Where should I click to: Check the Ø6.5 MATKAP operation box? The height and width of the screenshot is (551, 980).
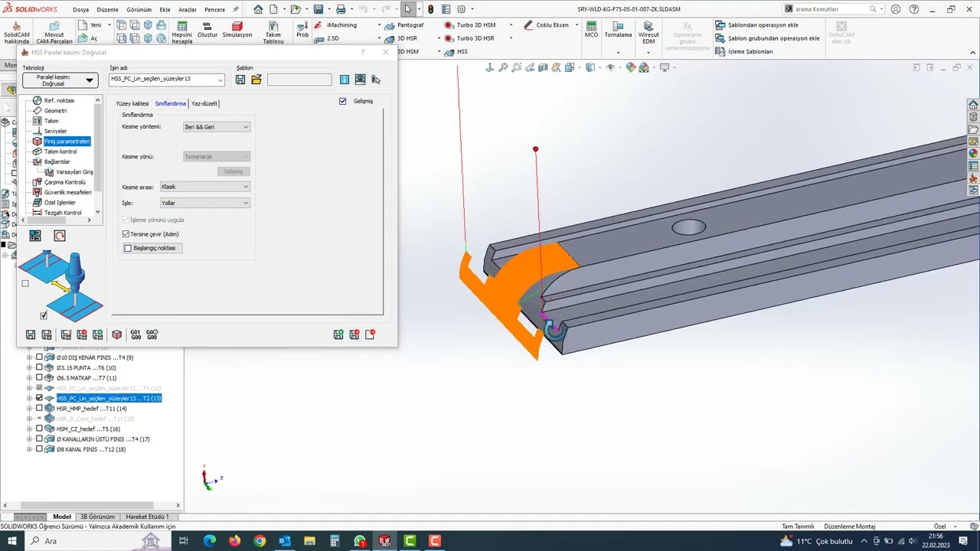(x=40, y=378)
